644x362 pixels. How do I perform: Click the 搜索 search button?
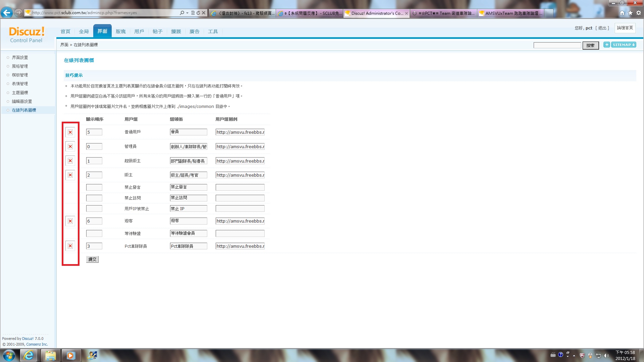(x=590, y=45)
